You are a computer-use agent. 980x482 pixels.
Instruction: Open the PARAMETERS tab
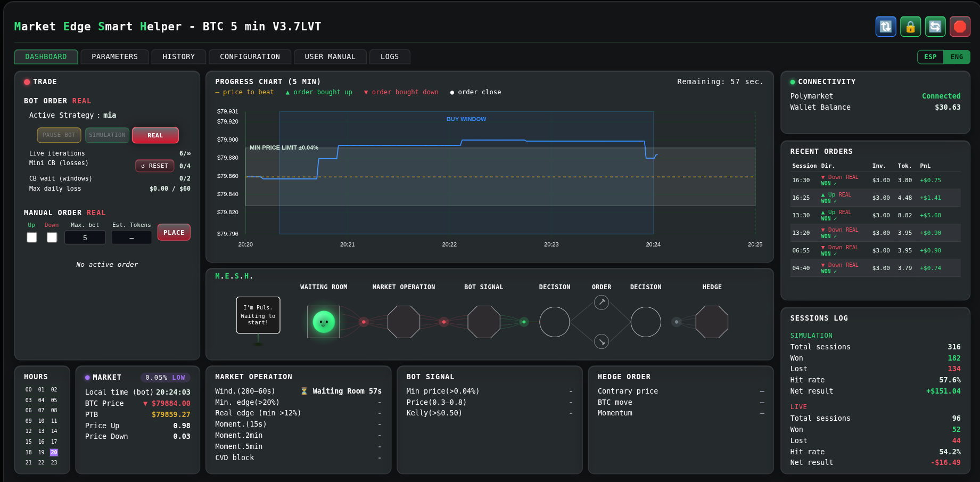114,57
